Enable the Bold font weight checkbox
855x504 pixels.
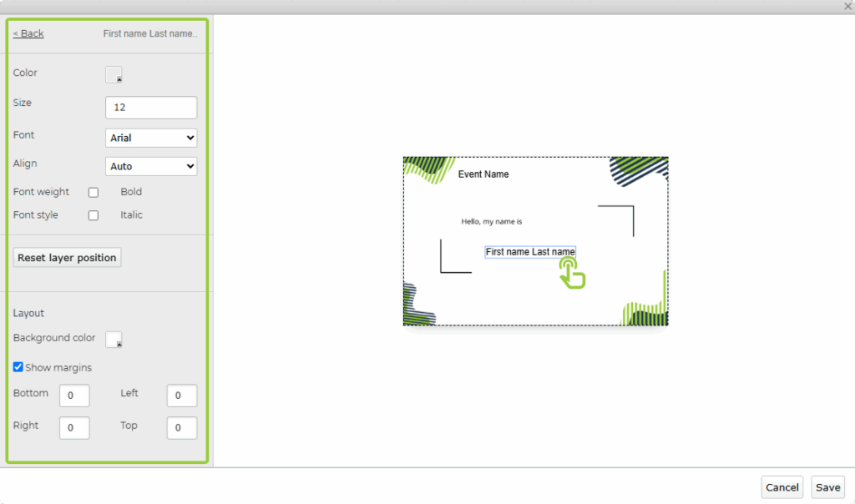coord(94,193)
